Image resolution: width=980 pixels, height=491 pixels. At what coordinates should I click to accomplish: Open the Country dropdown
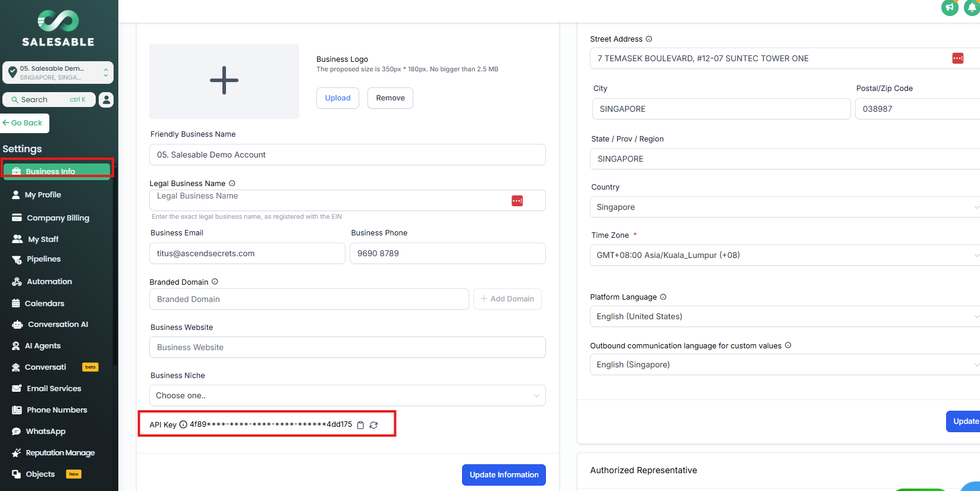tap(785, 207)
